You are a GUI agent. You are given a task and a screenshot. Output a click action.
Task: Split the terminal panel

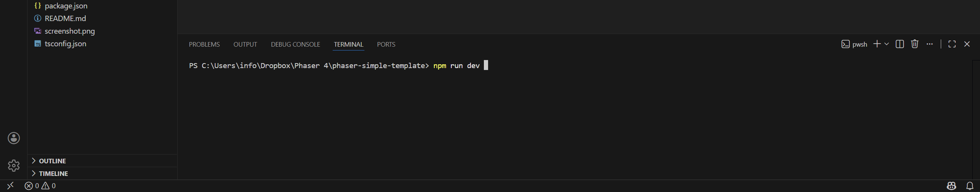[900, 44]
